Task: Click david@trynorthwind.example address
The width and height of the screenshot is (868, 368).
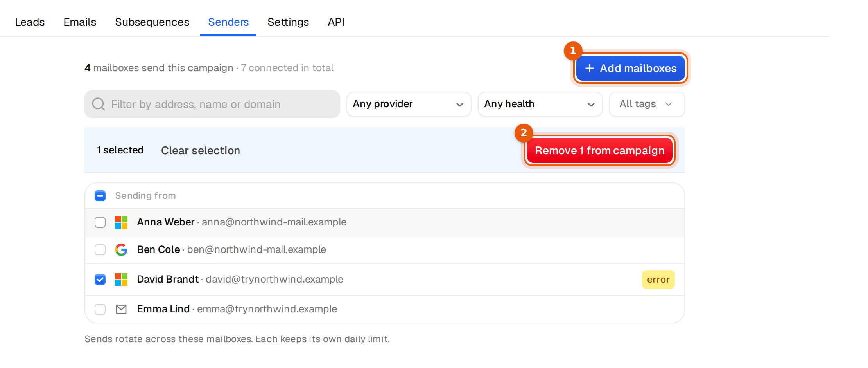Action: click(x=274, y=279)
